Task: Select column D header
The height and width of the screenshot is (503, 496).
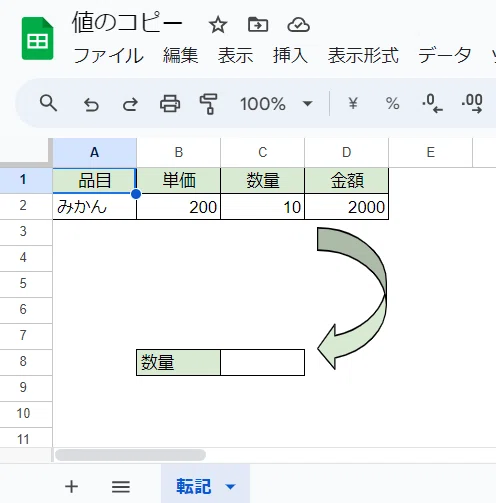Action: click(x=347, y=153)
